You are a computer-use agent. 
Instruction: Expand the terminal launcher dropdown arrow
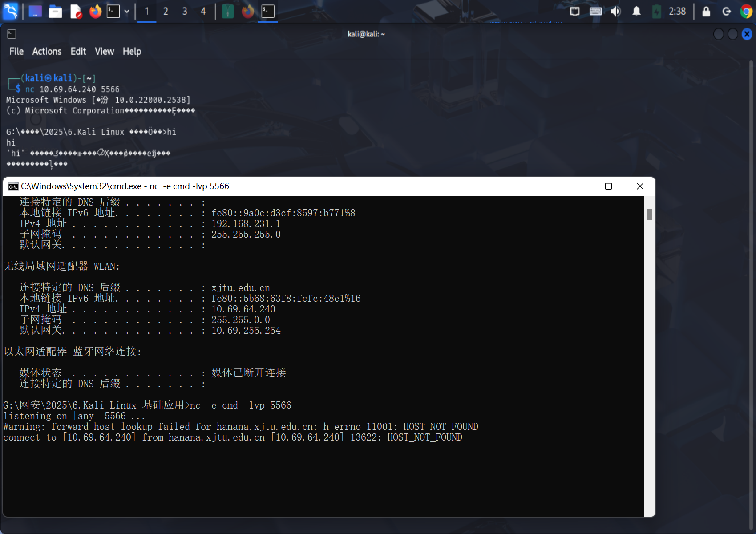127,12
